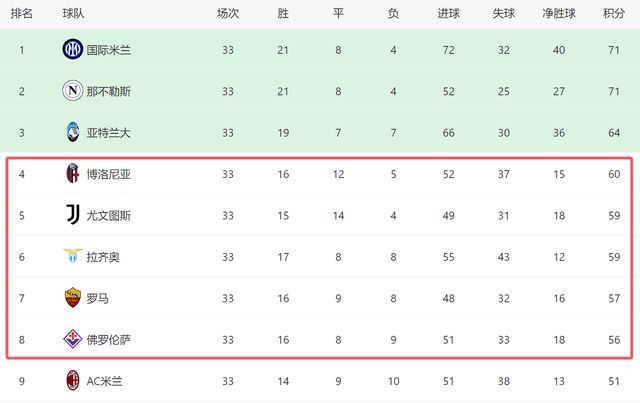Click the Atalanta (亚特兰大) club crest
The image size is (640, 403).
point(72,133)
